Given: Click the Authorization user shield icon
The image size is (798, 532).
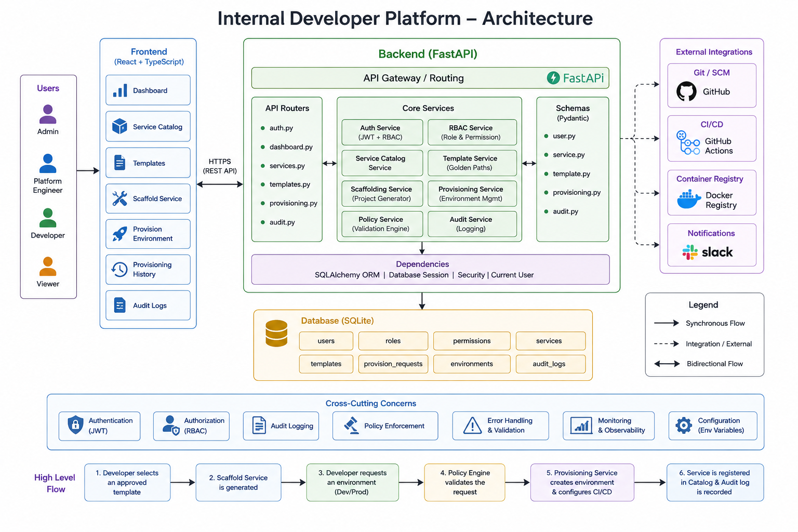Looking at the screenshot, I should pyautogui.click(x=171, y=425).
